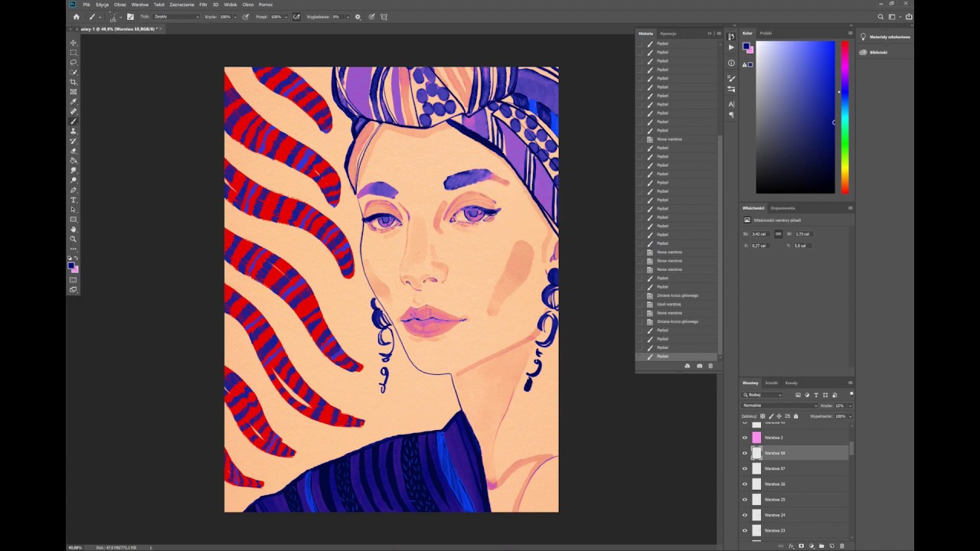Image resolution: width=980 pixels, height=551 pixels.
Task: Pick a shade in the color field
Action: (x=795, y=116)
